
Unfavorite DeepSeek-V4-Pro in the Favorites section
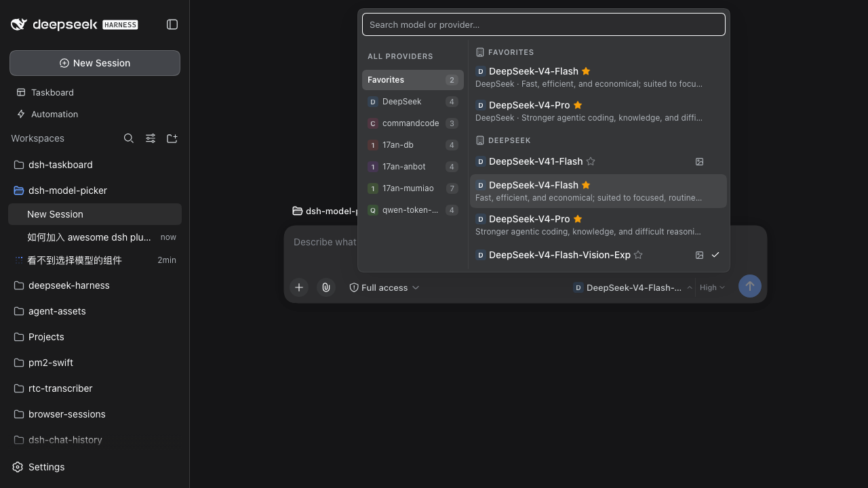pyautogui.click(x=578, y=105)
